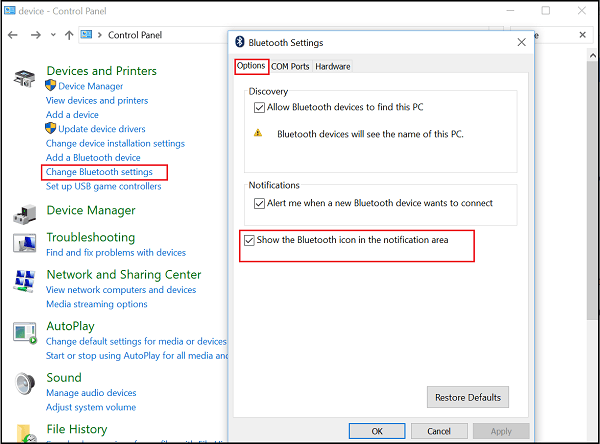Click the back arrow navigation icon
This screenshot has height=444, width=600.
[13, 35]
